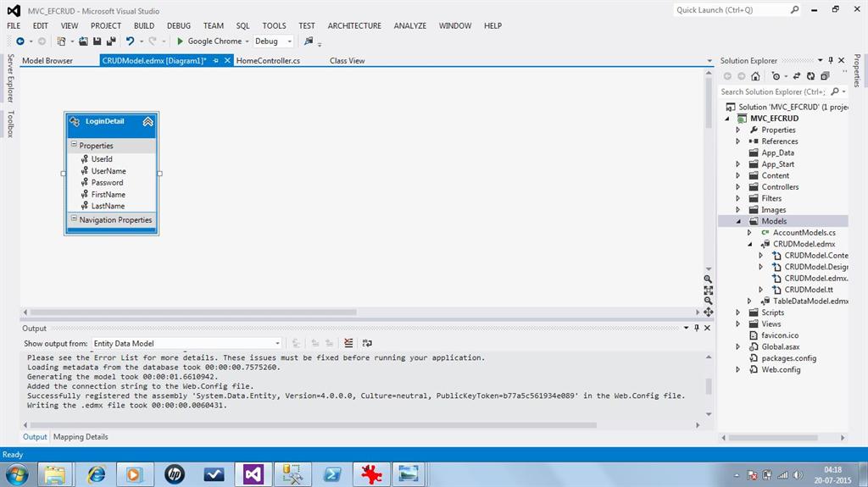
Task: Open the Server Explorer side panel
Action: pos(10,78)
